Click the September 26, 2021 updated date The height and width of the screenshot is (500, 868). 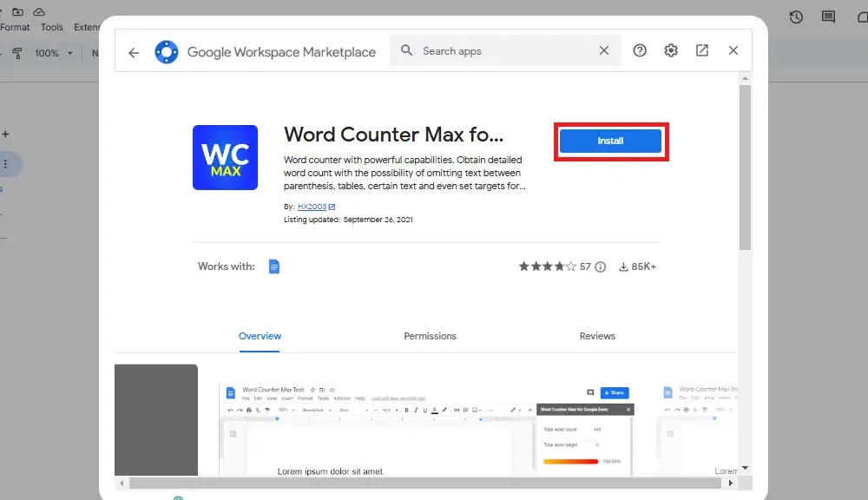coord(378,220)
